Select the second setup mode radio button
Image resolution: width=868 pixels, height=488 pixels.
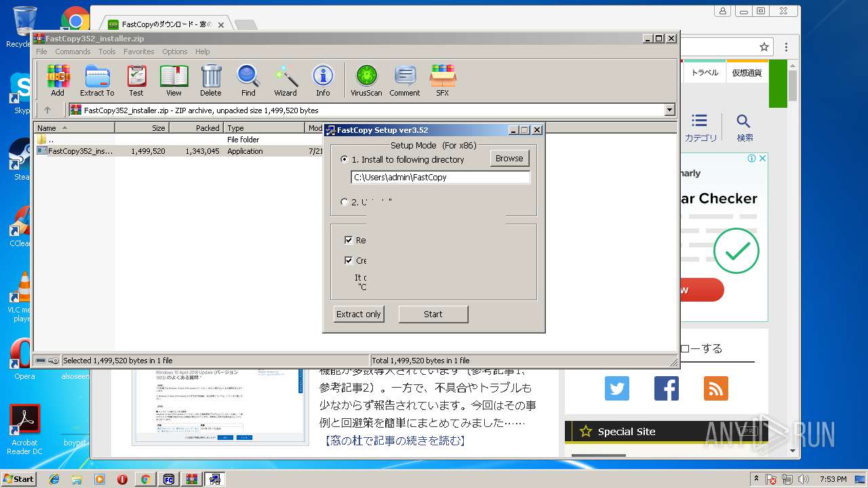coord(344,202)
